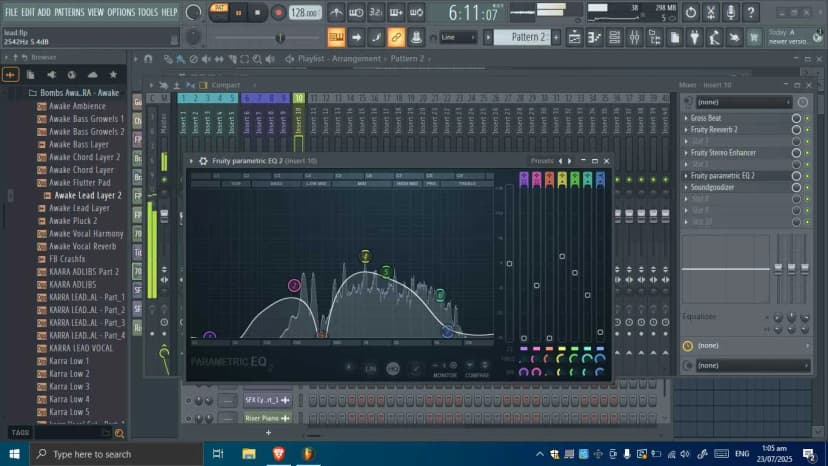Image resolution: width=828 pixels, height=466 pixels.
Task: Click yellow band 4 token on the EQ curve
Action: click(x=365, y=257)
